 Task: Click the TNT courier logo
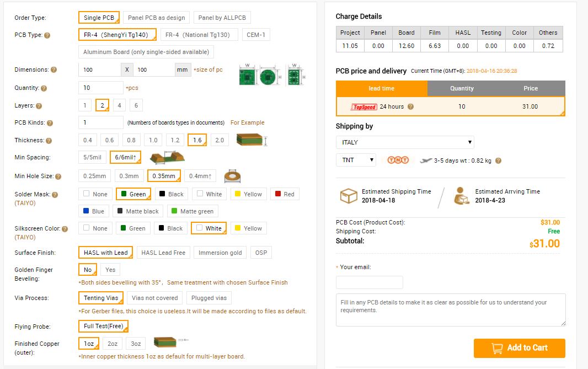coord(398,160)
